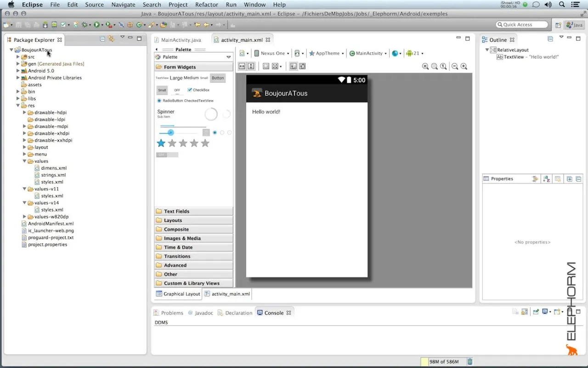
Task: Open the Nexus One device dropdown
Action: click(271, 53)
